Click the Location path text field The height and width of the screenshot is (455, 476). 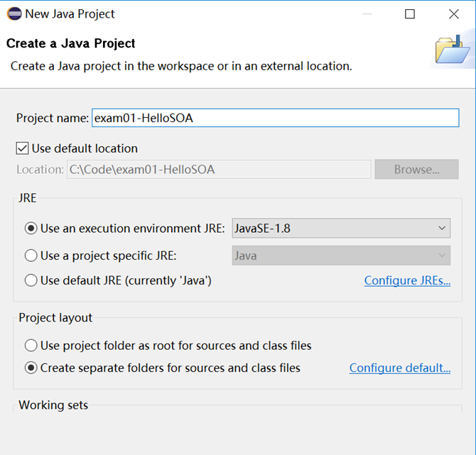(x=219, y=170)
